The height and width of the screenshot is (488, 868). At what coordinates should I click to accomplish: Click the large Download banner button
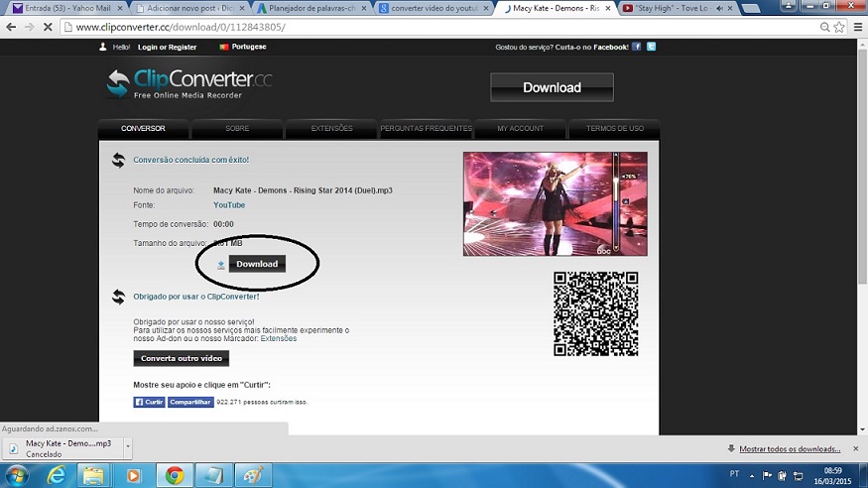pyautogui.click(x=552, y=87)
